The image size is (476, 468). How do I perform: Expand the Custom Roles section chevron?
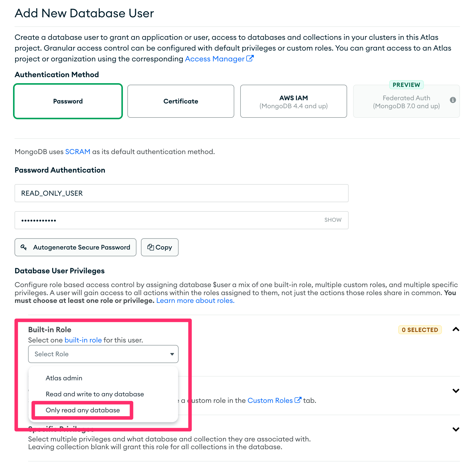(456, 390)
